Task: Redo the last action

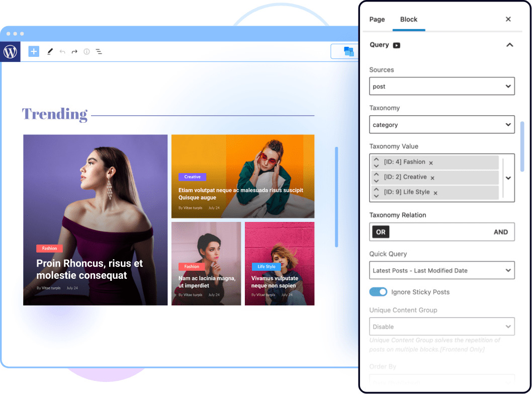Action: [x=74, y=52]
